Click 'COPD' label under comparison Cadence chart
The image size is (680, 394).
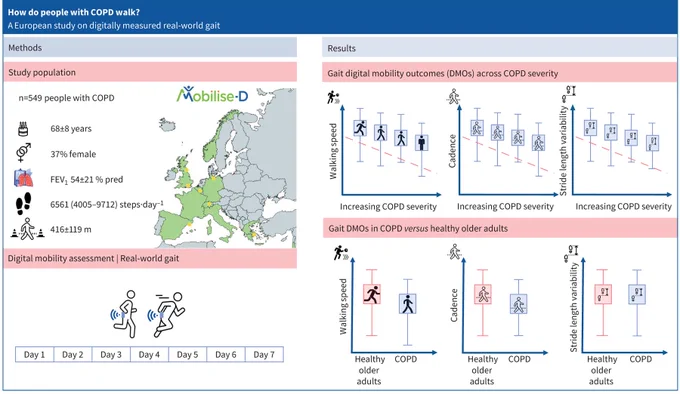pos(519,359)
